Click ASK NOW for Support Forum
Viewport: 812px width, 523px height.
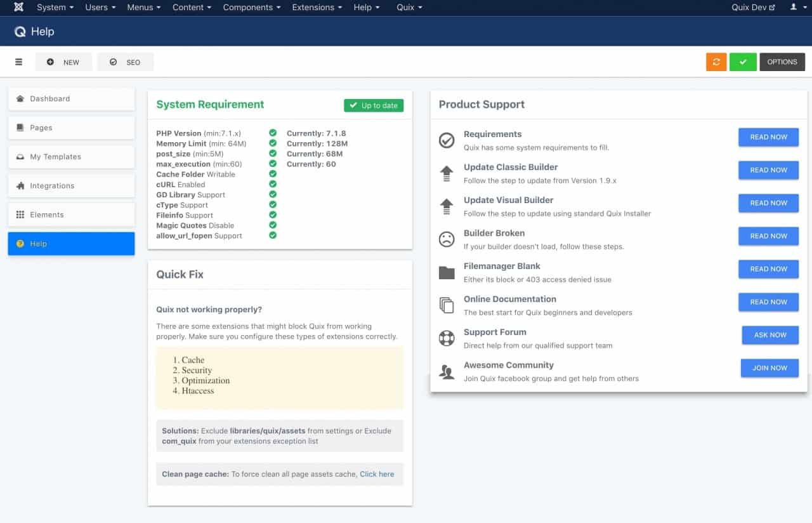[x=770, y=335]
